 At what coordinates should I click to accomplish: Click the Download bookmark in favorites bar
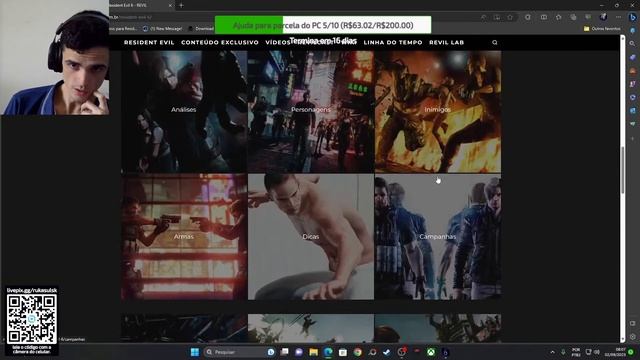(201, 29)
